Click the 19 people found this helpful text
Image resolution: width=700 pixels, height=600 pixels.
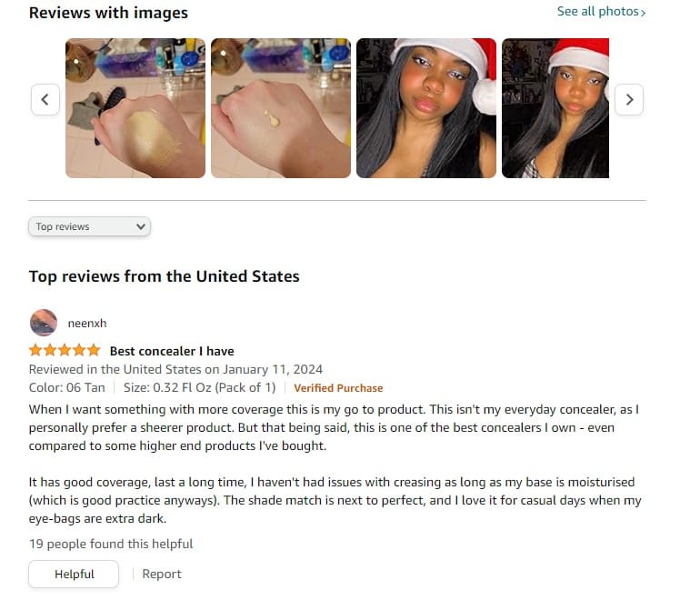tap(111, 544)
